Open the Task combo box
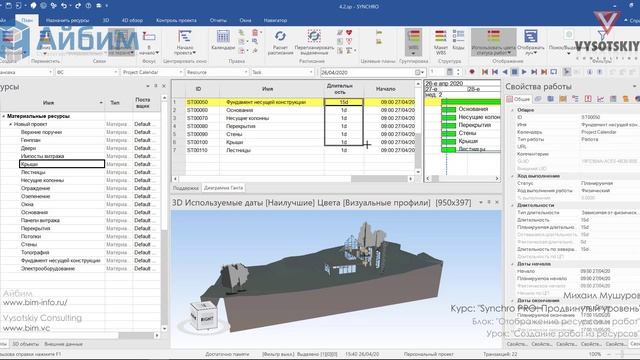 [x=282, y=72]
